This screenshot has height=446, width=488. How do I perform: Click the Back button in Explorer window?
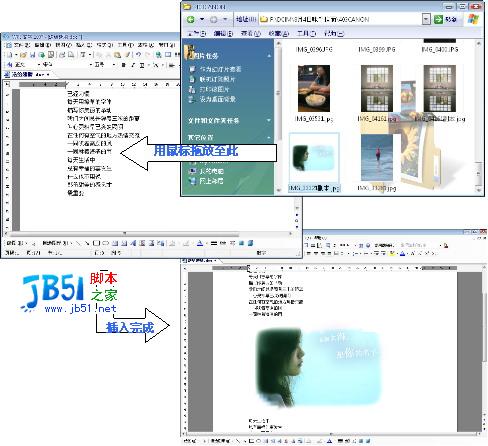pos(191,19)
